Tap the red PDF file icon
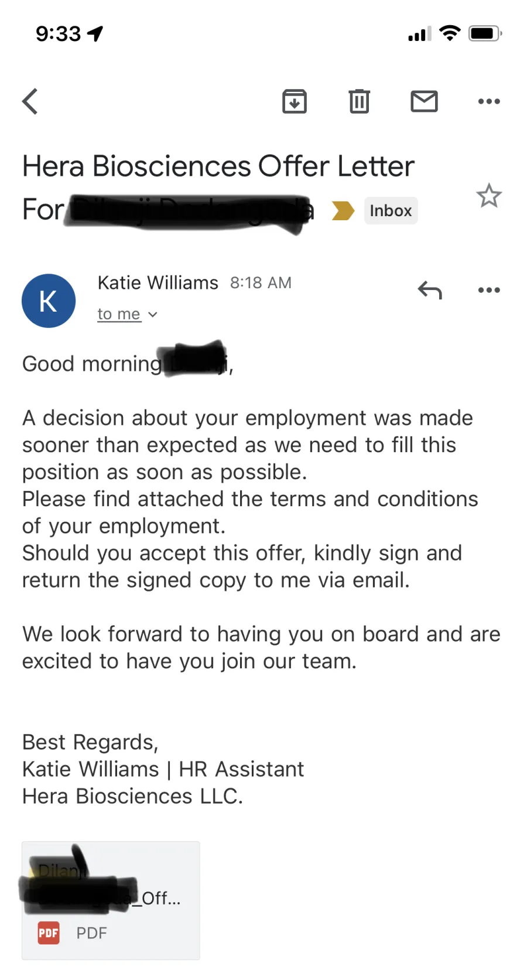 tap(49, 933)
